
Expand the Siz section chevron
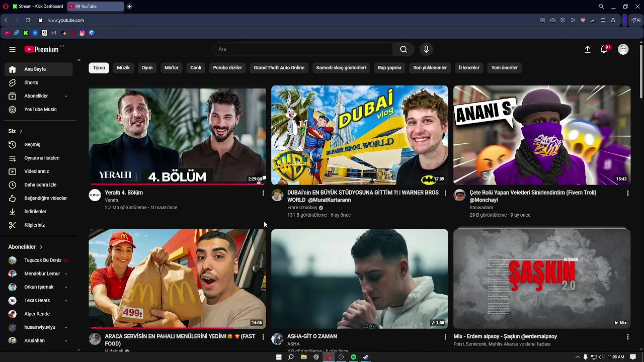[21, 131]
